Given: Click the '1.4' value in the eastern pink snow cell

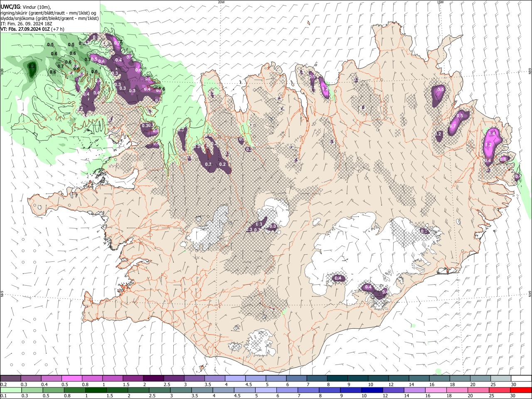Looking at the screenshot, I should (493, 133).
